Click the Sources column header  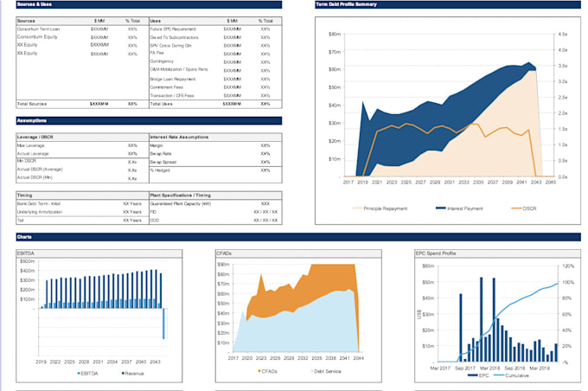point(26,21)
